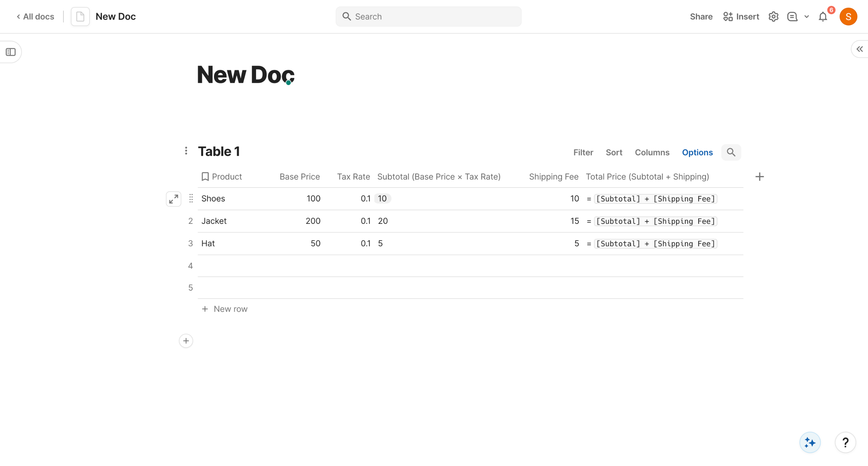Click the doc icon next to title
Image resolution: width=868 pixels, height=466 pixels.
point(80,17)
